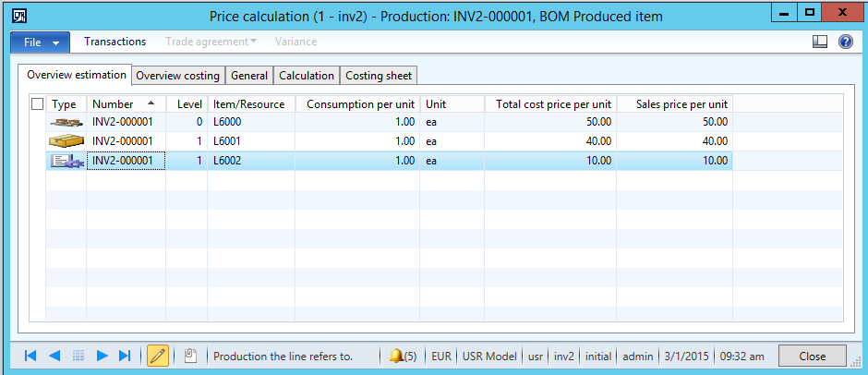868x375 pixels.
Task: Click the Transactions menu button
Action: pos(115,42)
